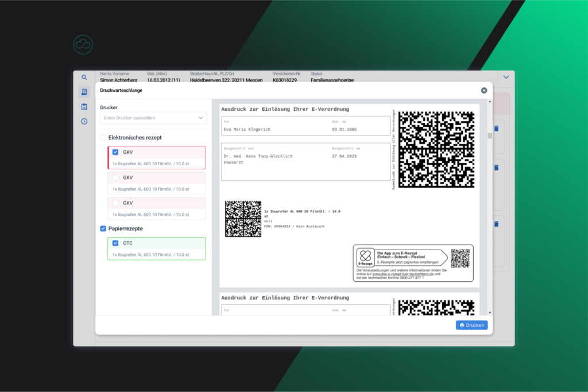
Task: Click the middle trash icon behind the dialog
Action: click(x=497, y=168)
